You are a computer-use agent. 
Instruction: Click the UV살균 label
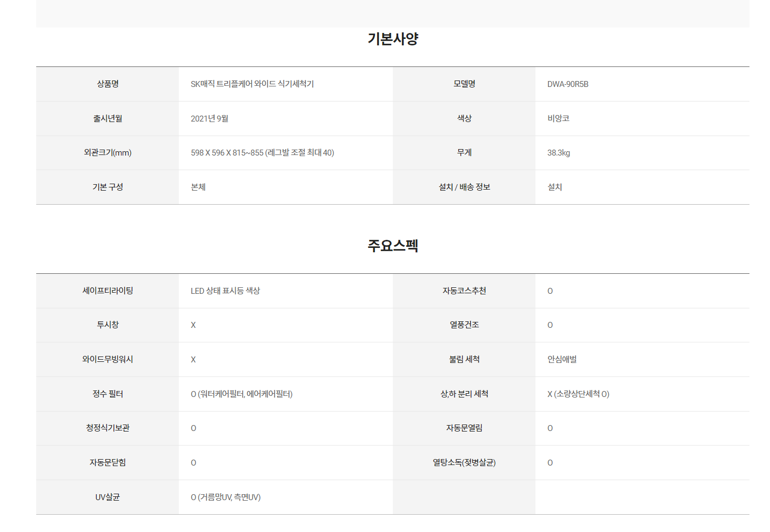pyautogui.click(x=108, y=497)
